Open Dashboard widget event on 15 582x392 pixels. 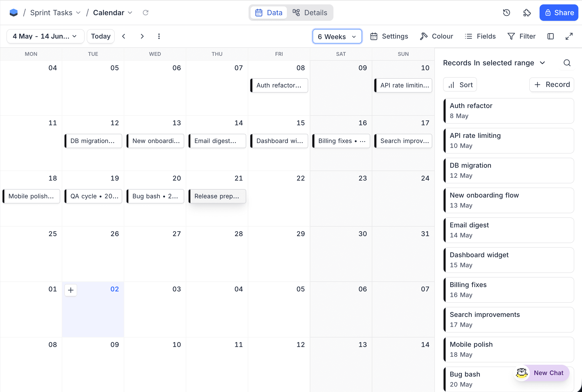coord(279,141)
